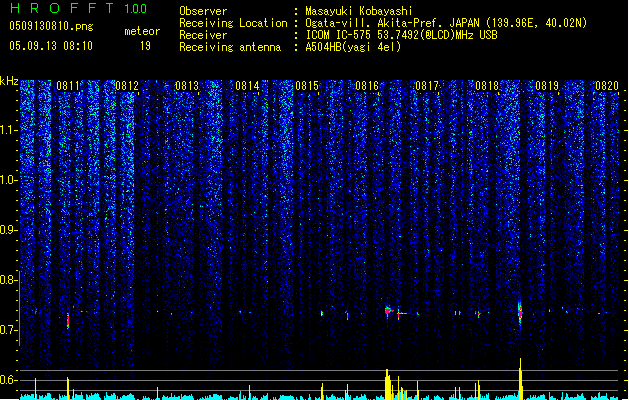
Task: Select the 0813 time marker
Action: pos(187,86)
